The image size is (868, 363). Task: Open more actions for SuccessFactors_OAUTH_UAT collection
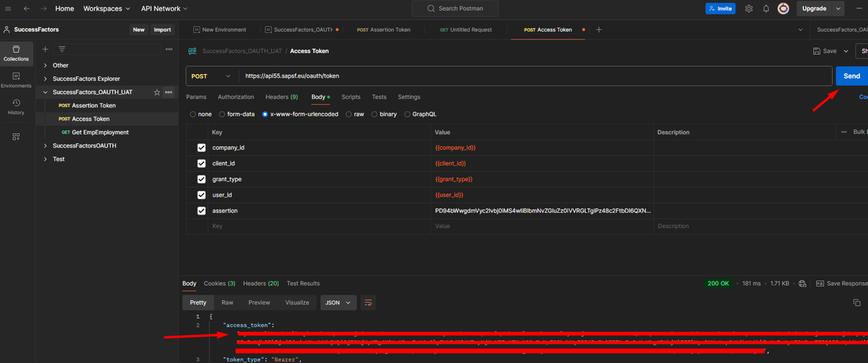169,92
